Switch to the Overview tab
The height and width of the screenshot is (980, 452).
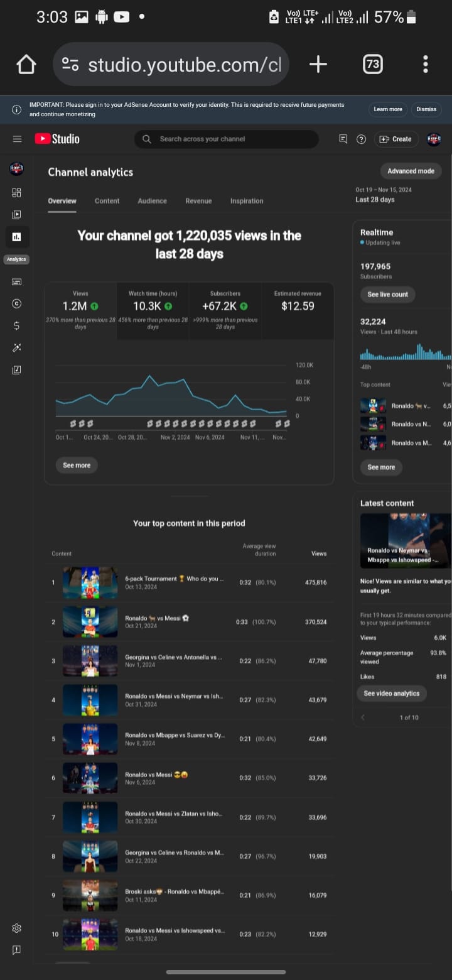(x=62, y=201)
